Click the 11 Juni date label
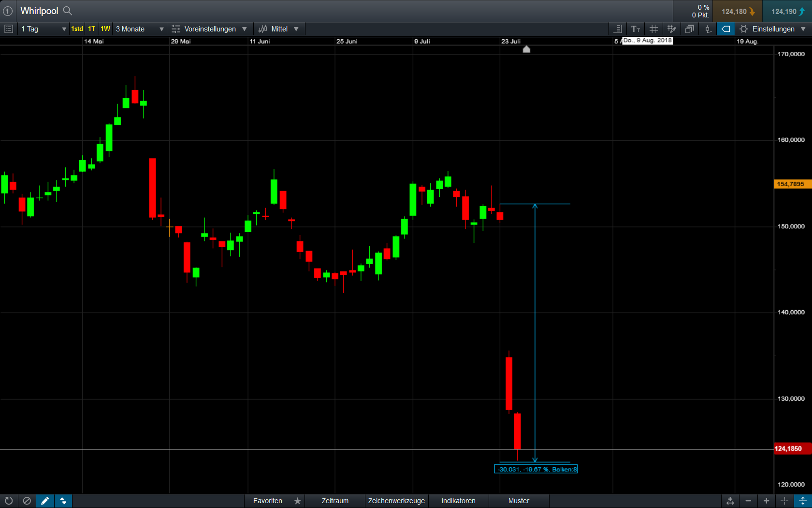 [260, 41]
